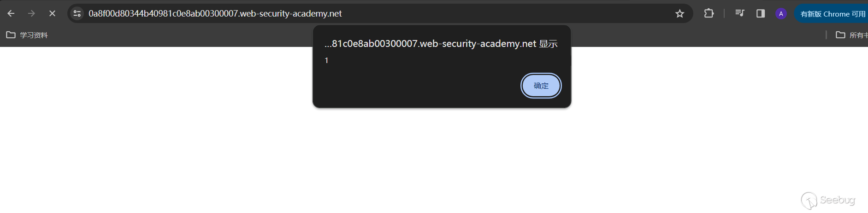Click the Seebug watermark text

point(837,200)
